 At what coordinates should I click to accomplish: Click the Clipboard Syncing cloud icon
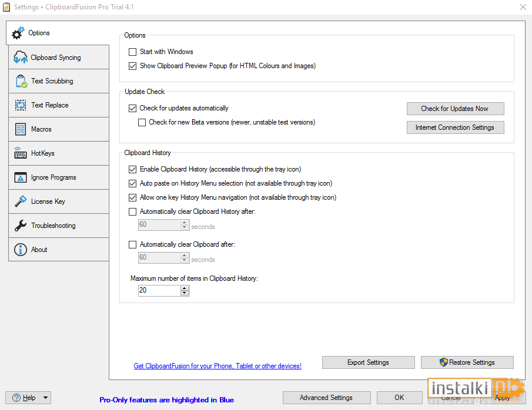pos(21,58)
